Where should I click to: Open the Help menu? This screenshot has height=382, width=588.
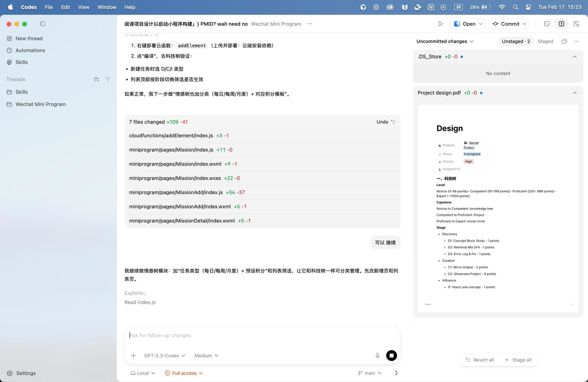[x=130, y=7]
